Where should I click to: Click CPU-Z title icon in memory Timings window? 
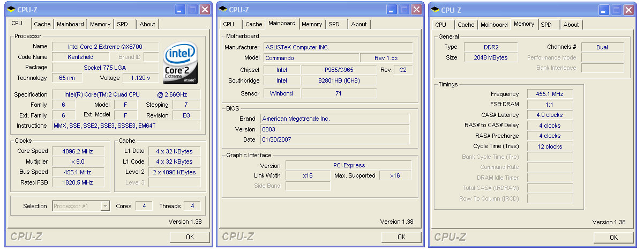[x=435, y=9]
